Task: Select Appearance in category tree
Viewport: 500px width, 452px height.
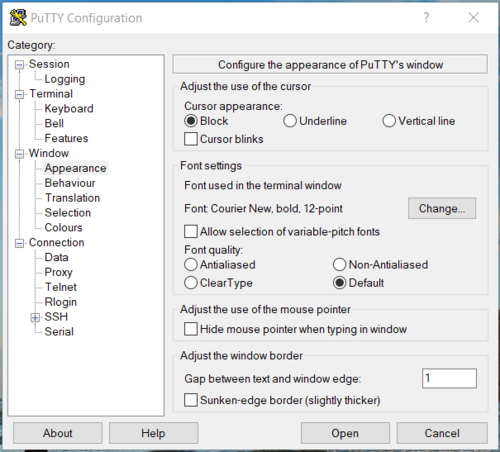Action: pos(75,168)
